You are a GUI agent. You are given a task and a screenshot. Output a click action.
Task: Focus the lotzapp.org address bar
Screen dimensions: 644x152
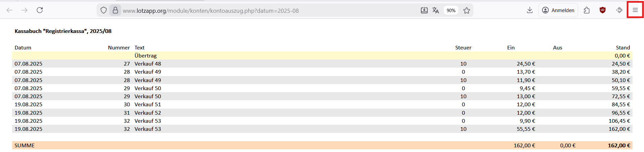click(236, 11)
